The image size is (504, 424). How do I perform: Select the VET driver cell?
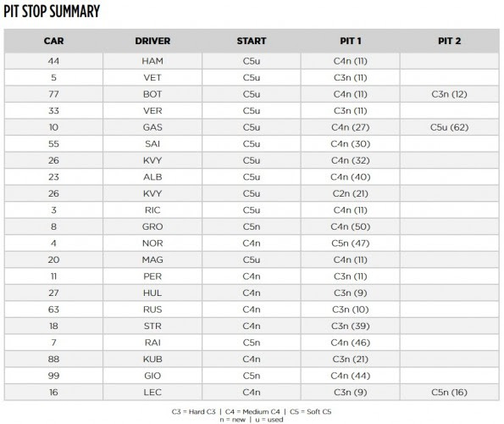tap(152, 77)
